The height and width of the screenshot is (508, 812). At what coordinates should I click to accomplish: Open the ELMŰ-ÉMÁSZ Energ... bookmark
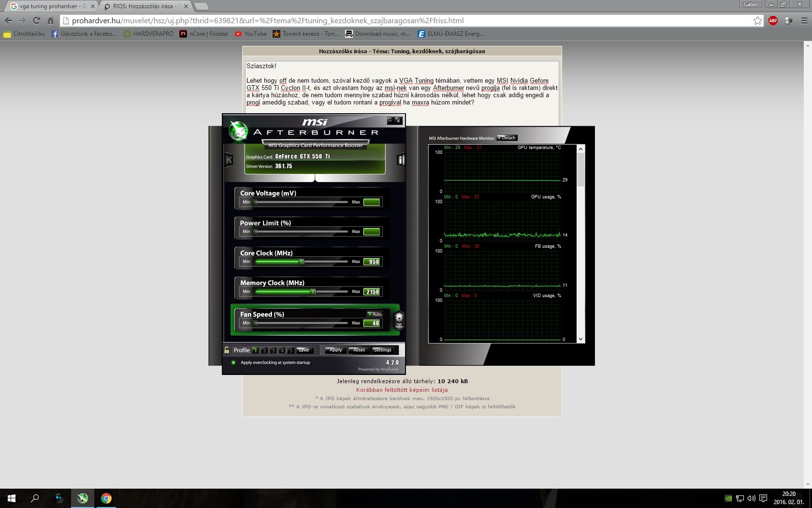[450, 34]
